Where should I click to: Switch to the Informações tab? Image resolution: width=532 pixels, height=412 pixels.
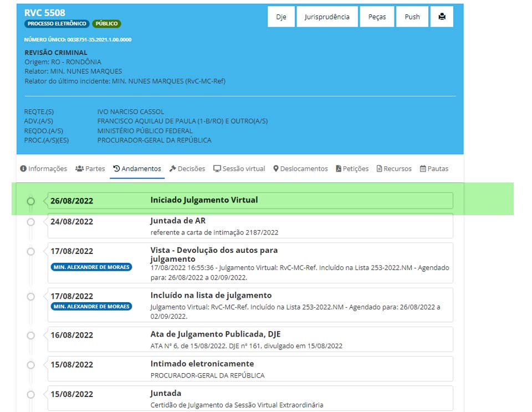44,169
